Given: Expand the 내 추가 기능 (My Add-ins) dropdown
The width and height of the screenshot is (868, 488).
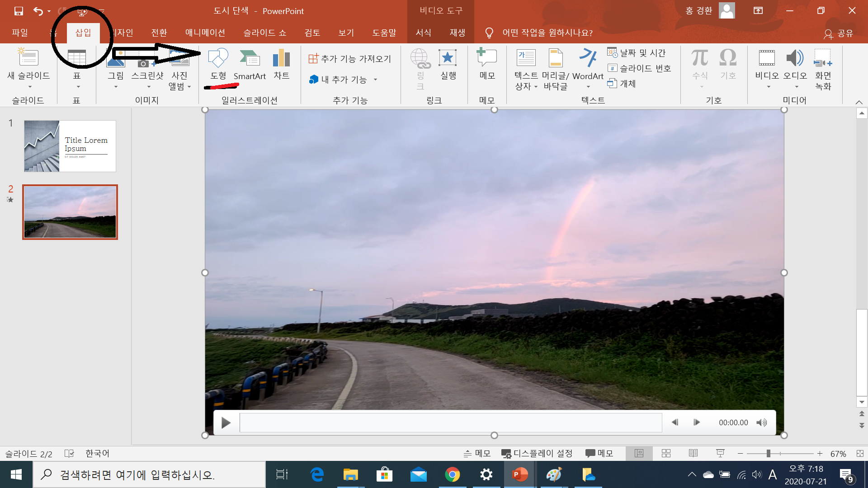Looking at the screenshot, I should 375,80.
